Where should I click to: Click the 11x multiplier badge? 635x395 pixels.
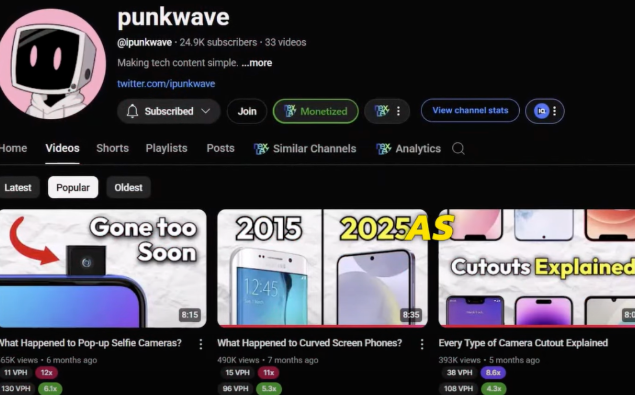pos(268,373)
